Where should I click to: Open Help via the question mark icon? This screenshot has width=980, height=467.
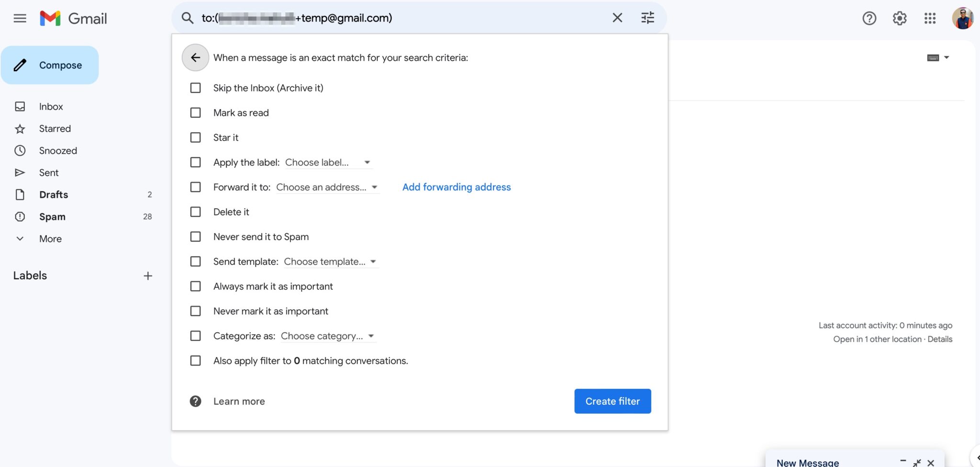click(869, 18)
